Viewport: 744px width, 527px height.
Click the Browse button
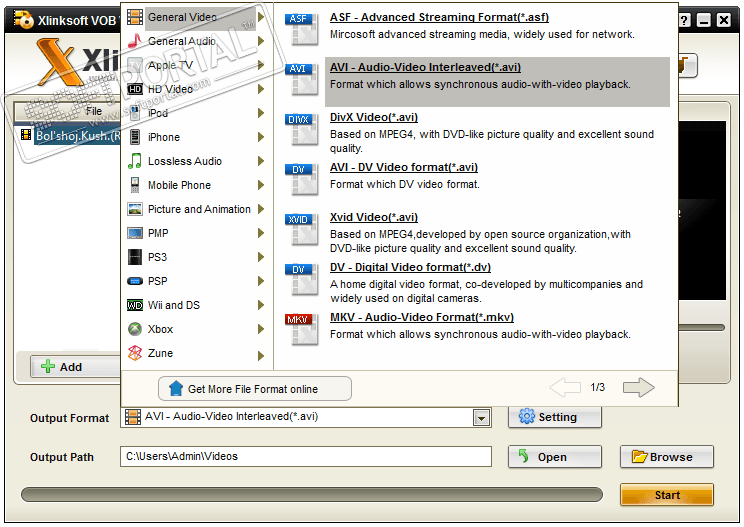pyautogui.click(x=667, y=457)
